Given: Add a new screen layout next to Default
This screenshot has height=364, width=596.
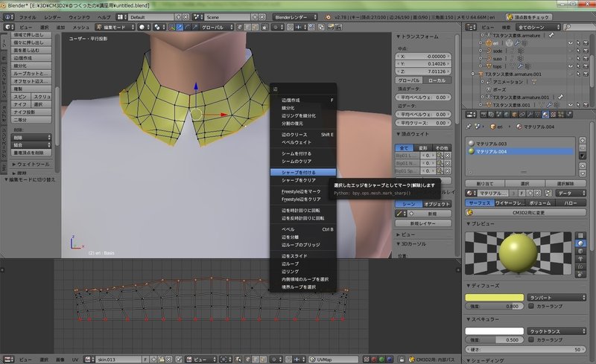Looking at the screenshot, I should [178, 17].
